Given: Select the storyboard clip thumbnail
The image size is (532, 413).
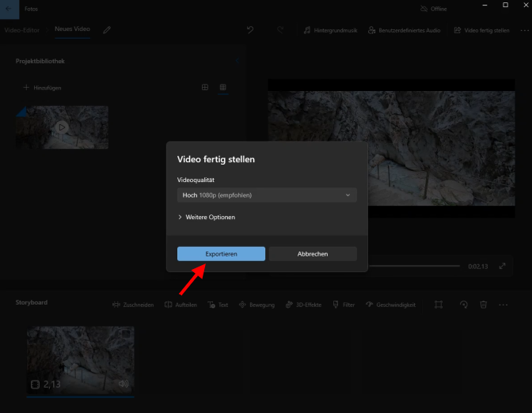Looking at the screenshot, I should click(80, 360).
